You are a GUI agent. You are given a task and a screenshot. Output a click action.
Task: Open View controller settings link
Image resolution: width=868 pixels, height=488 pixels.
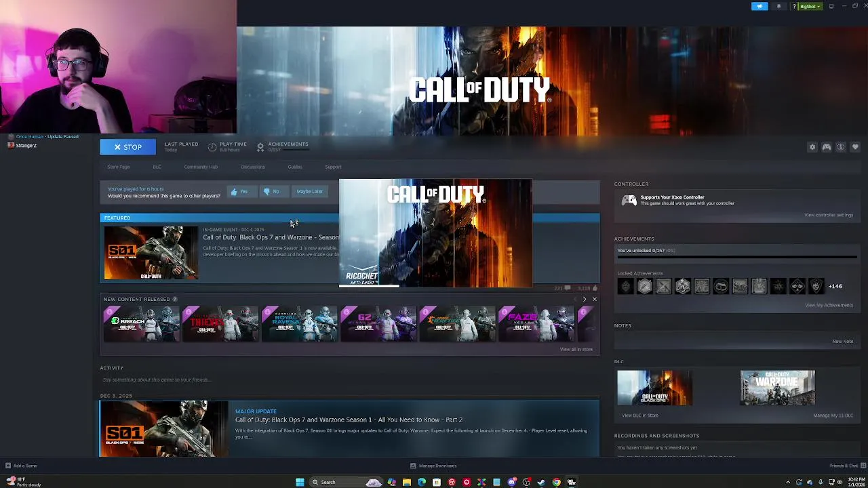coord(829,215)
